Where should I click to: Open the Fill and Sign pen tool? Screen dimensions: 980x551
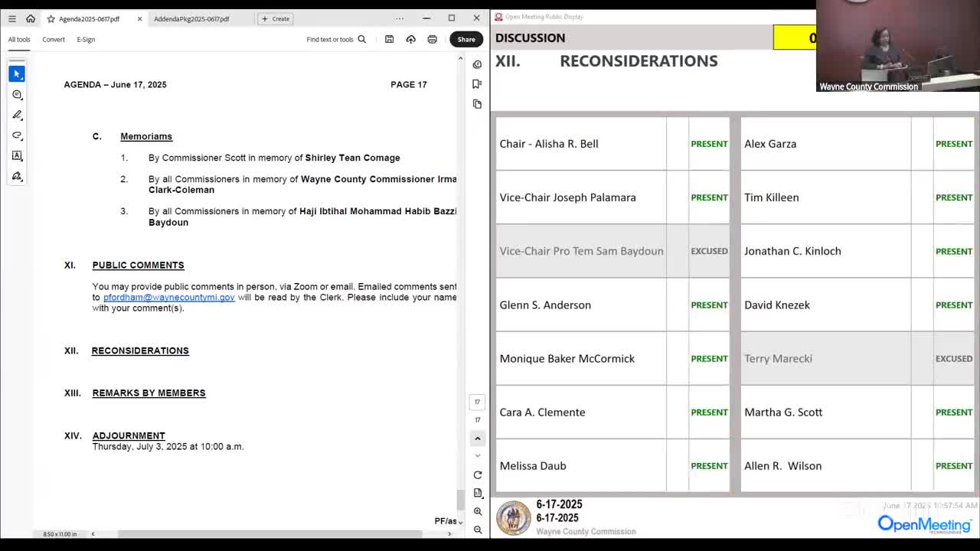click(17, 176)
